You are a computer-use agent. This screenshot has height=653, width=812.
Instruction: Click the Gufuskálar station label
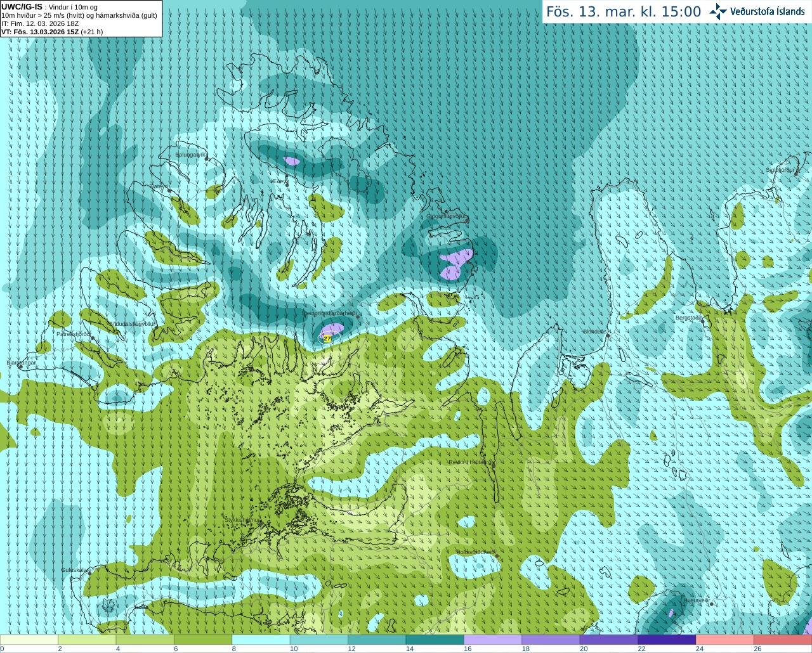click(74, 570)
